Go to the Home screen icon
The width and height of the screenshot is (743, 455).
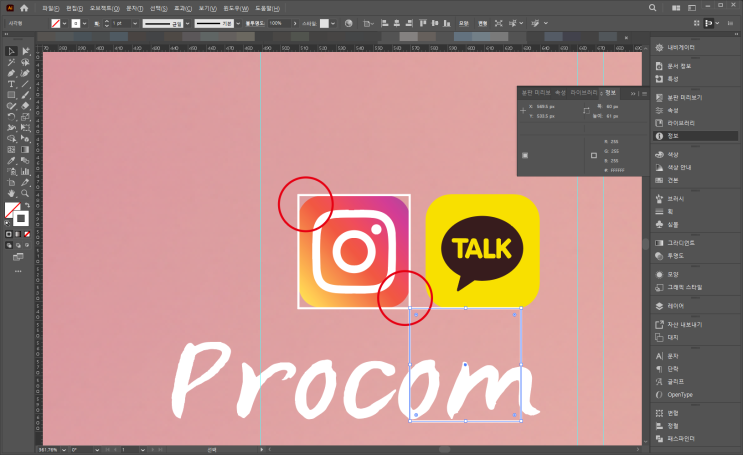pos(24,8)
